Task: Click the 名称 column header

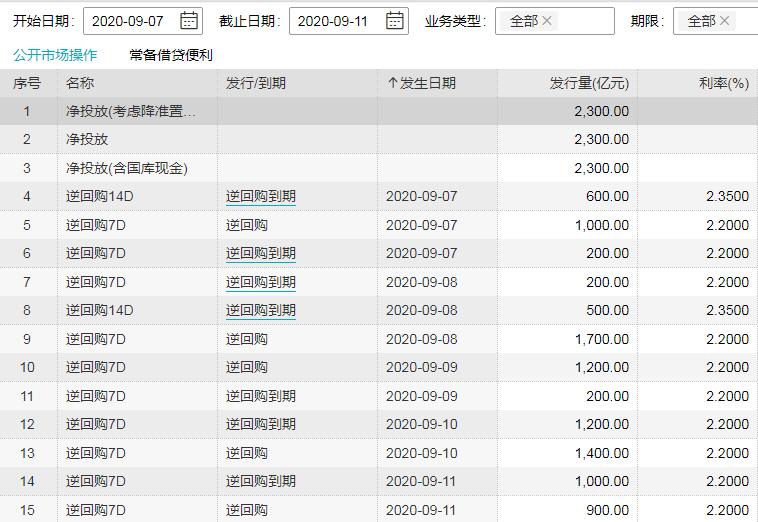Action: click(80, 84)
